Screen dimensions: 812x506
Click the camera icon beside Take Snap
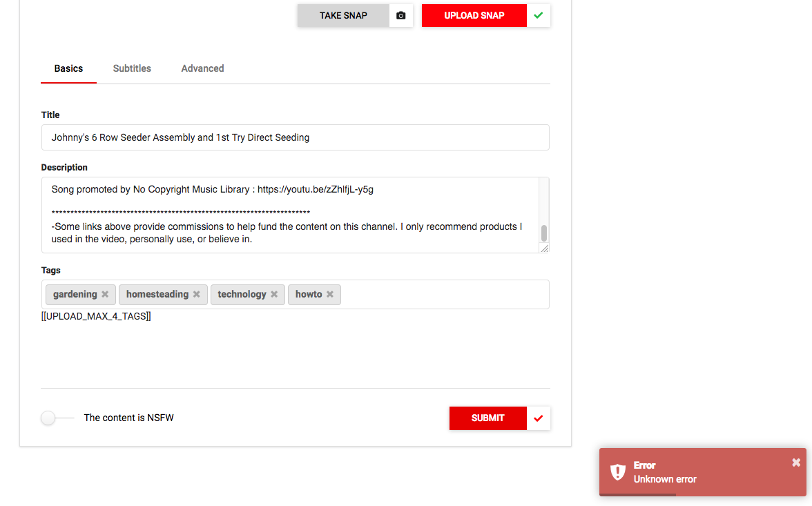coord(400,16)
